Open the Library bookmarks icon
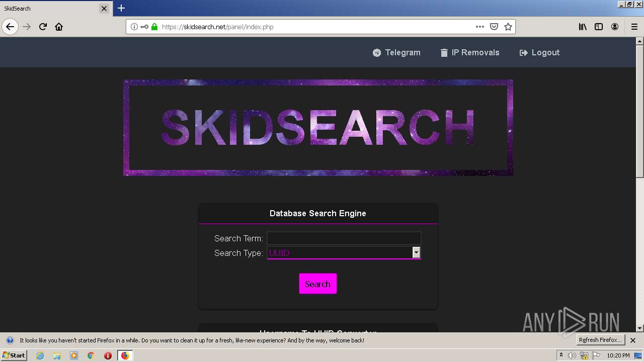This screenshot has width=644, height=362. 583,27
